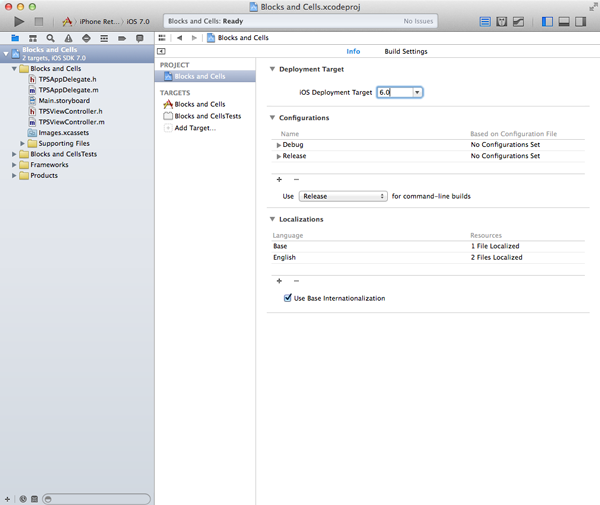Collapse the Localizations section
Screen dimensions: 600x505
272,219
